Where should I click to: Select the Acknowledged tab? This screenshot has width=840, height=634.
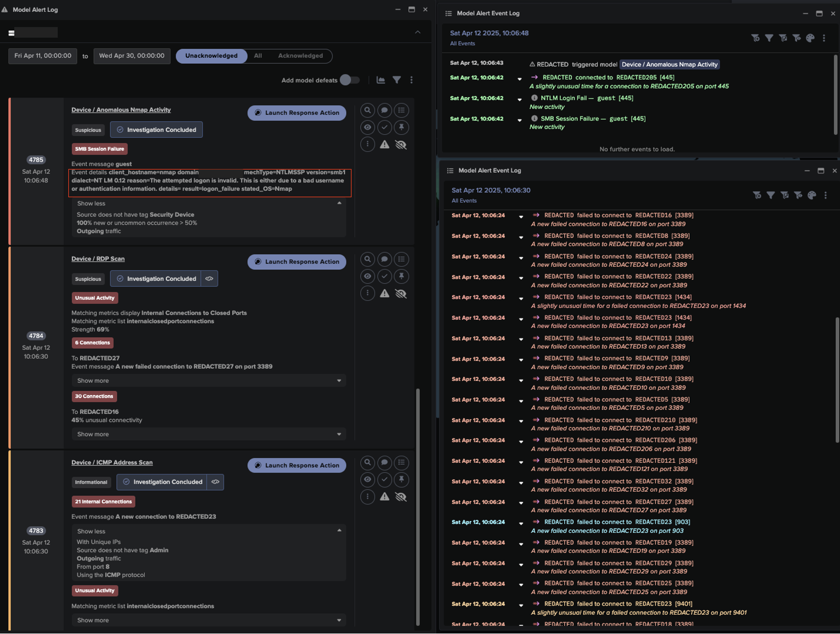coord(300,56)
